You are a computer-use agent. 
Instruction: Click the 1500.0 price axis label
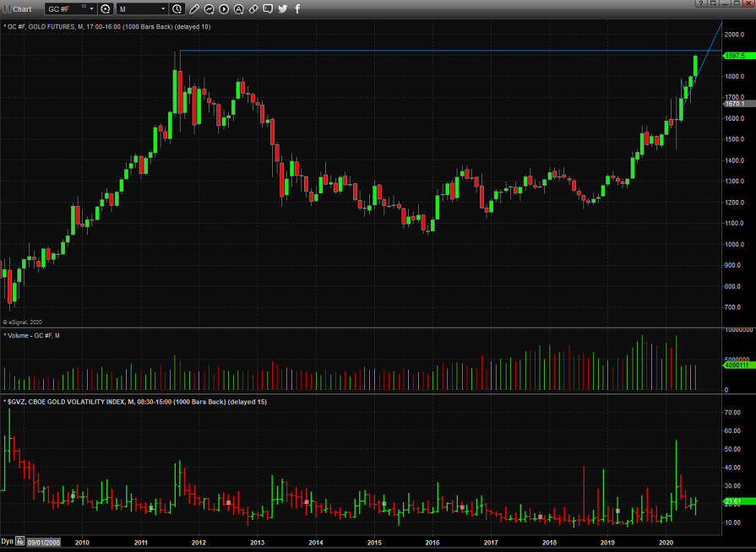coord(734,139)
